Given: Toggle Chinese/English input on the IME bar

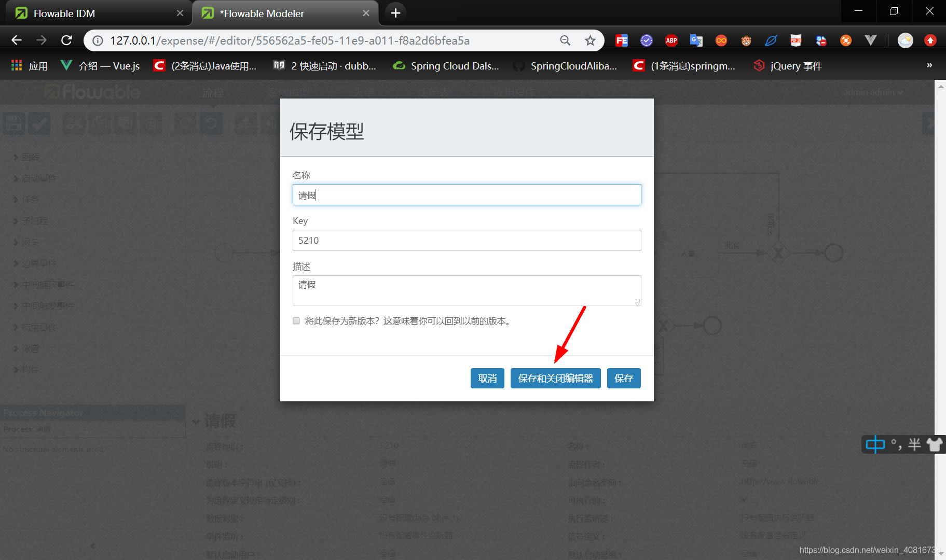Looking at the screenshot, I should point(874,444).
